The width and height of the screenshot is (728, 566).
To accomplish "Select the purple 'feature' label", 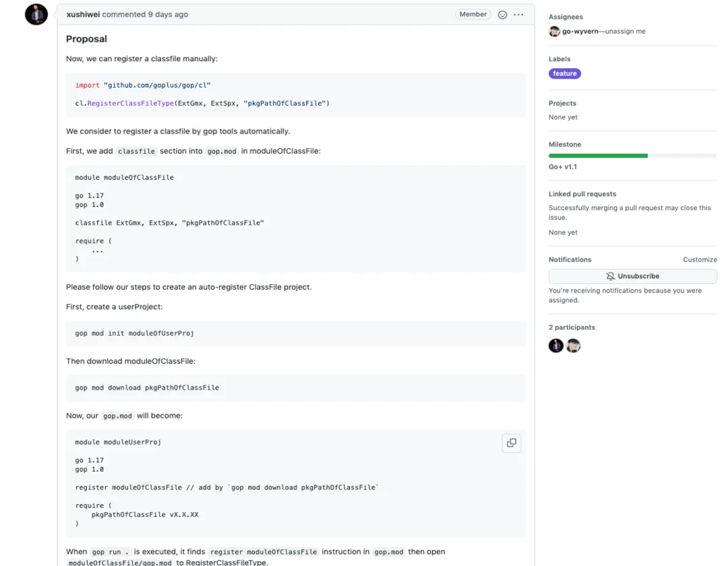I will point(565,73).
